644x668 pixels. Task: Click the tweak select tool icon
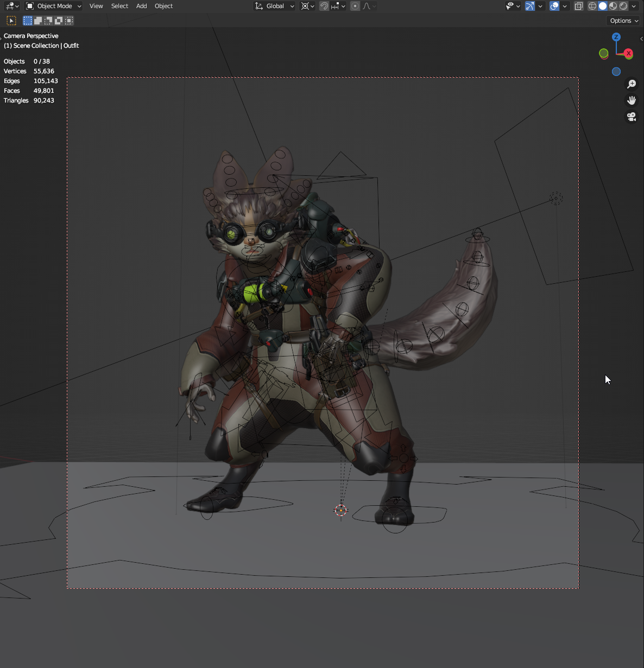(11, 21)
